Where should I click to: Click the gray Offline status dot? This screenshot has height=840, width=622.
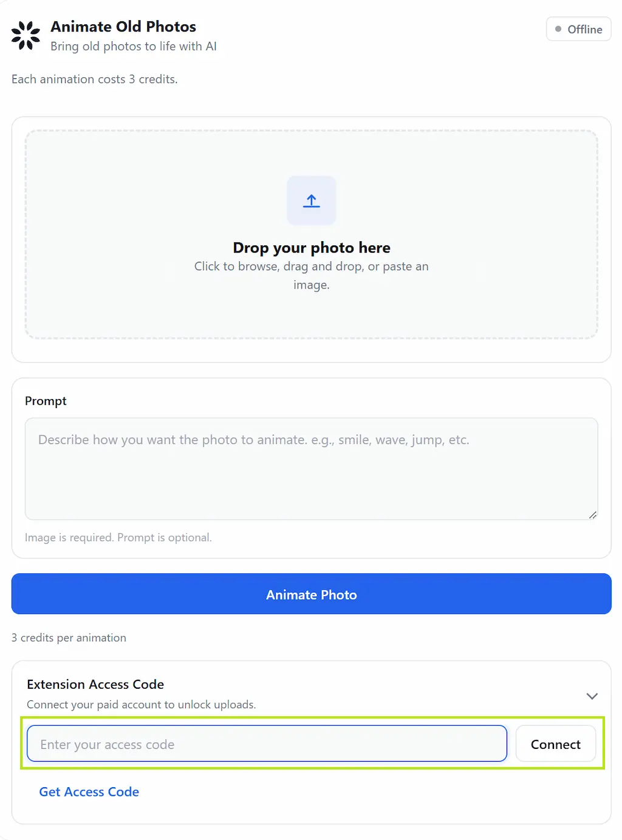558,29
